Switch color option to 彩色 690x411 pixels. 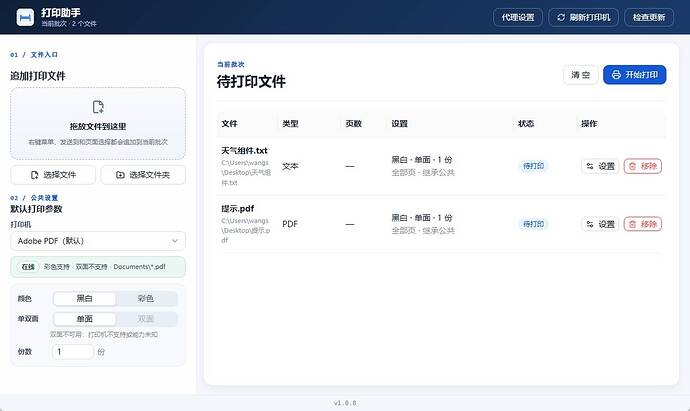pyautogui.click(x=146, y=298)
